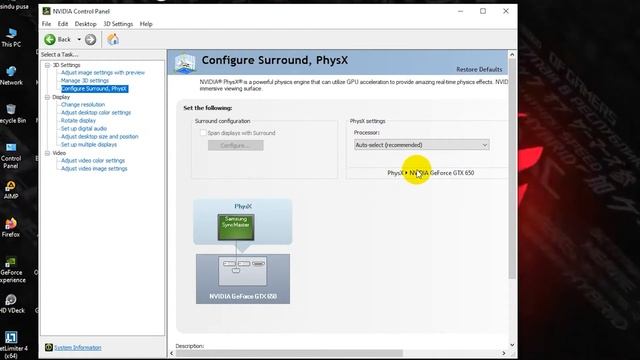The width and height of the screenshot is (640, 360).
Task: Select Adjust video image settings
Action: (94, 169)
